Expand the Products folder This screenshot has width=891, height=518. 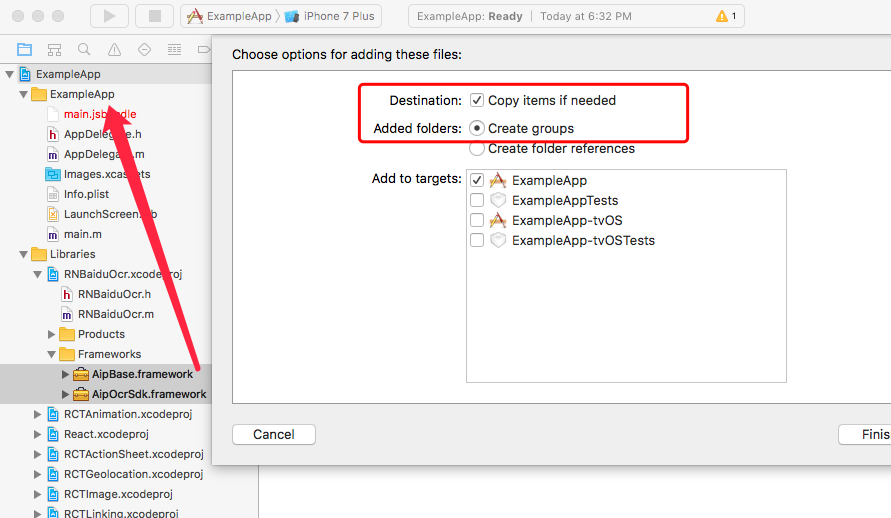[51, 335]
